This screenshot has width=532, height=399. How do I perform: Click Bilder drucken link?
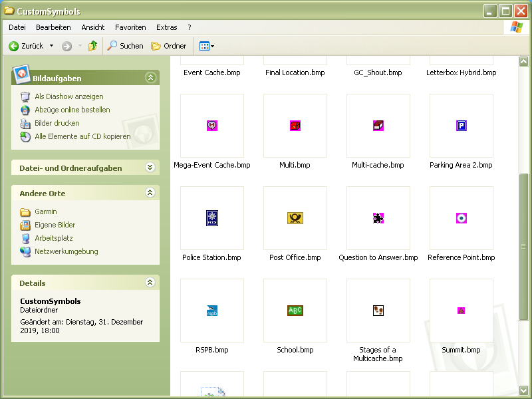(57, 123)
